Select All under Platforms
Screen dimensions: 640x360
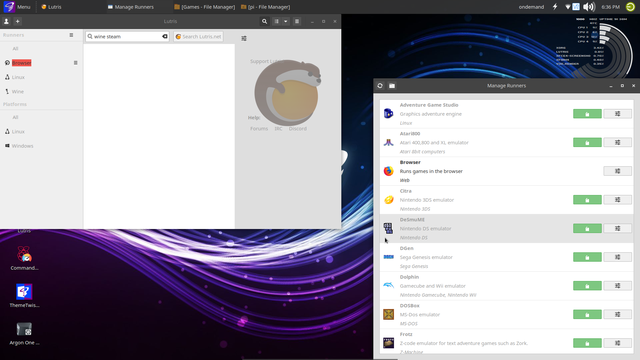click(16, 117)
